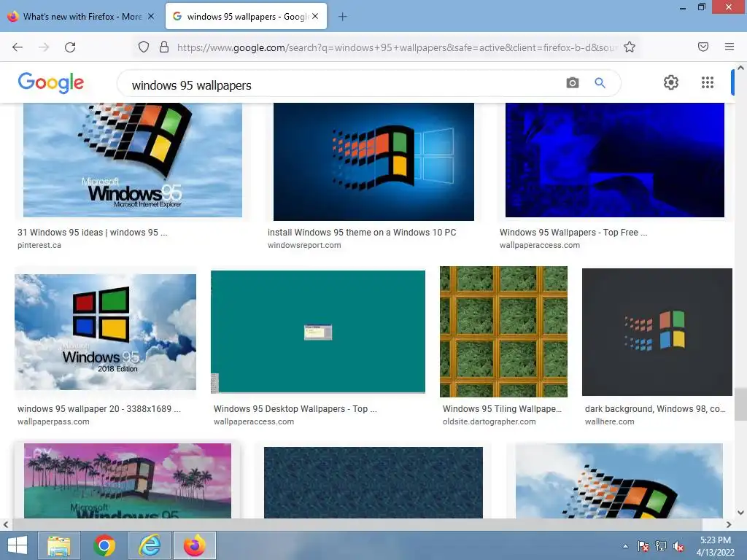This screenshot has width=747, height=560.
Task: Click the windowsreport.com source text
Action: [304, 245]
